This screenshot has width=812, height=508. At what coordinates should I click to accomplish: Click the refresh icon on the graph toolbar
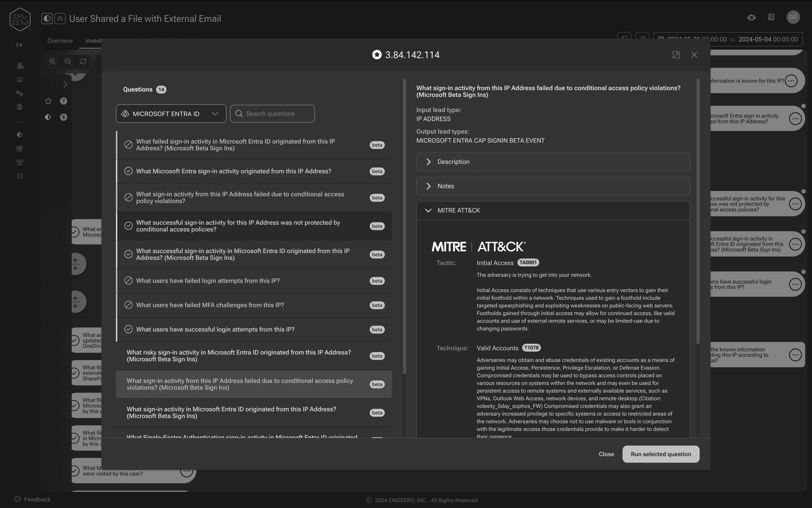point(83,62)
